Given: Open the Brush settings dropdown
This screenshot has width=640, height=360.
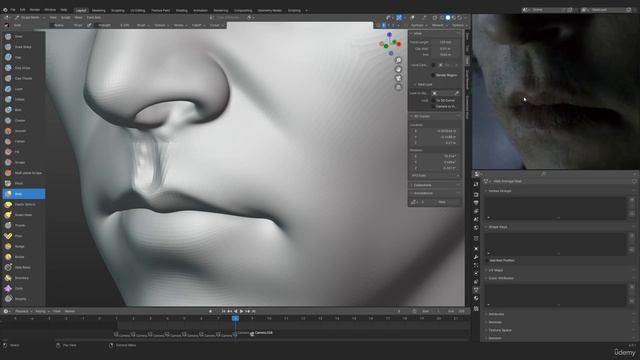Looking at the screenshot, I should click(x=143, y=25).
